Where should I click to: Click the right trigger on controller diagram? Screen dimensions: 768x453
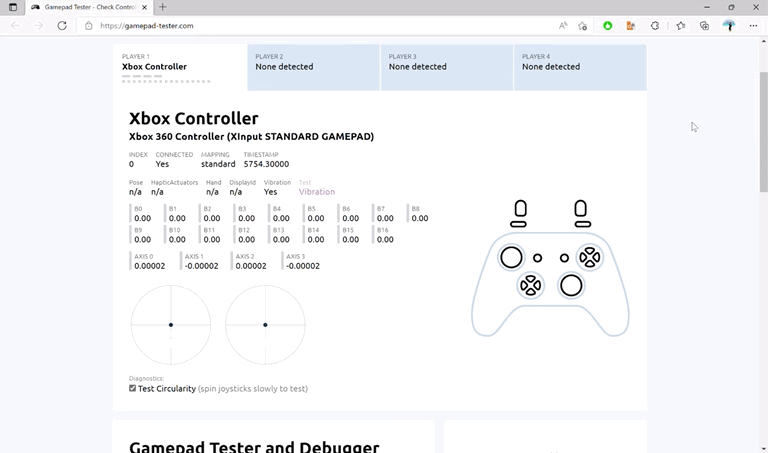coord(580,208)
